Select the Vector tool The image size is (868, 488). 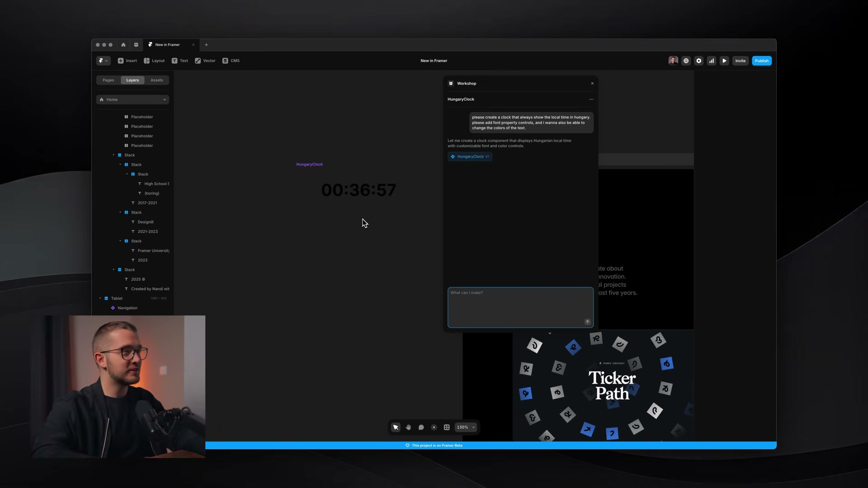coord(205,61)
